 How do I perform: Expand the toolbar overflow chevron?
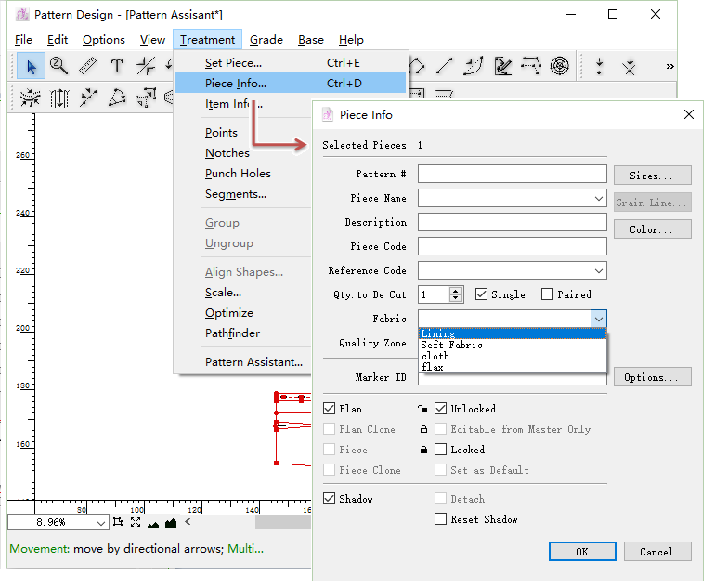[x=669, y=66]
